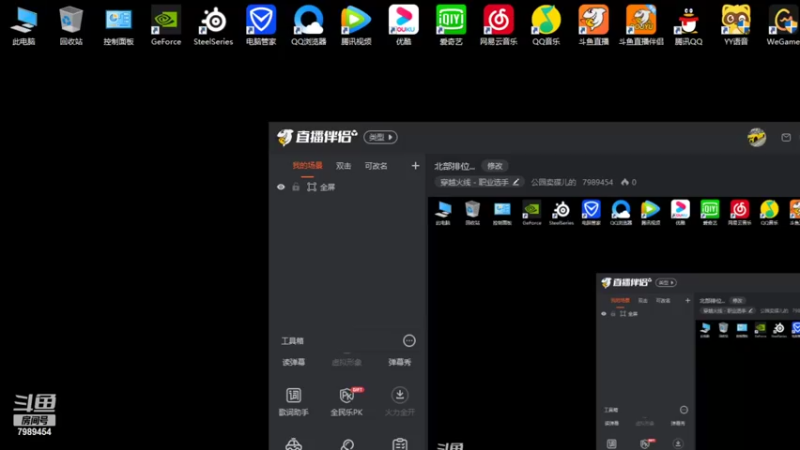The image size is (800, 450).
Task: Add a new scene with the plus button
Action: pos(415,166)
